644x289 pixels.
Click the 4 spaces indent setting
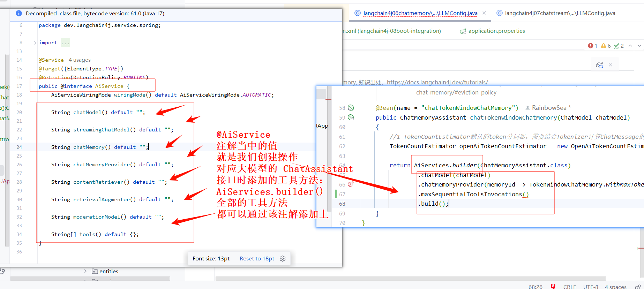click(615, 287)
